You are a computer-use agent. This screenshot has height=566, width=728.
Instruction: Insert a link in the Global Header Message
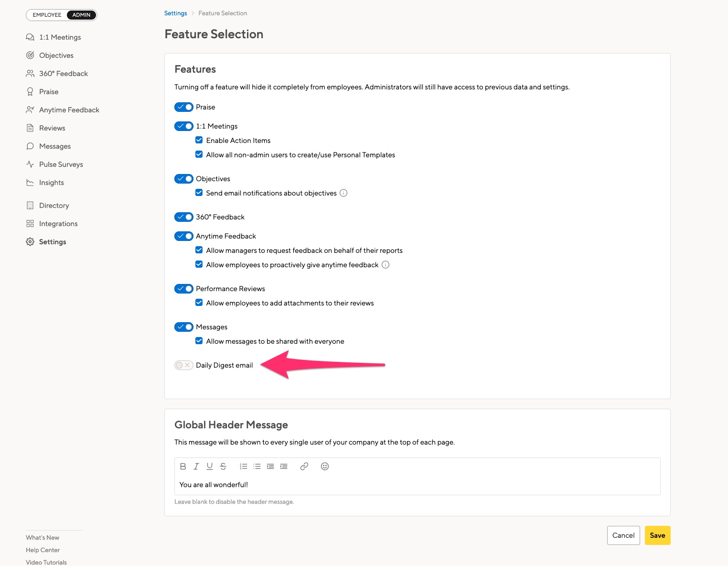304,466
